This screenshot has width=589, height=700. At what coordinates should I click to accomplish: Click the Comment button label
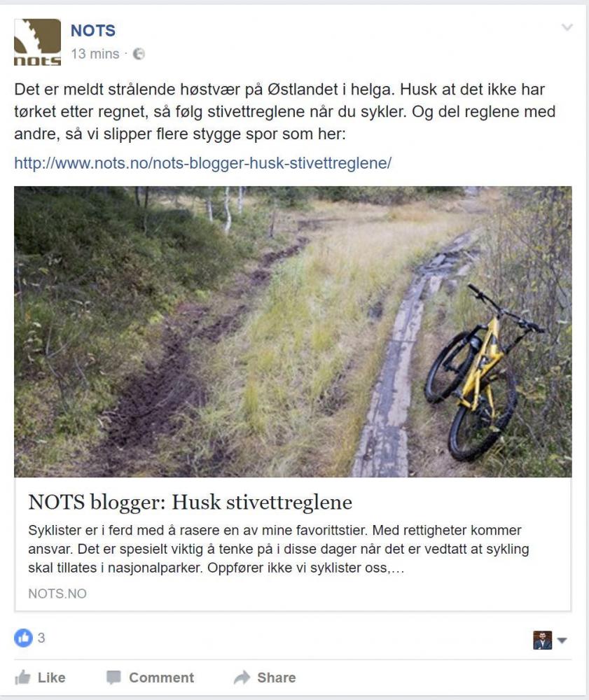pos(162,677)
